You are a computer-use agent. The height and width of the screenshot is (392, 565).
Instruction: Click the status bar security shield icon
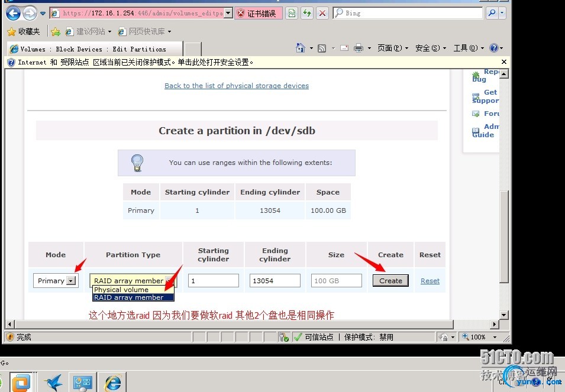[11, 337]
